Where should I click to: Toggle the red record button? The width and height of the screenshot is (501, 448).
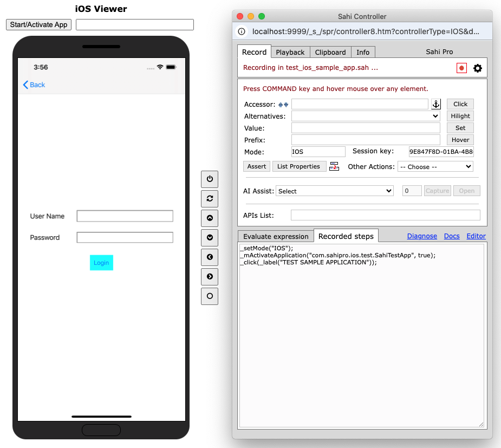[x=461, y=68]
